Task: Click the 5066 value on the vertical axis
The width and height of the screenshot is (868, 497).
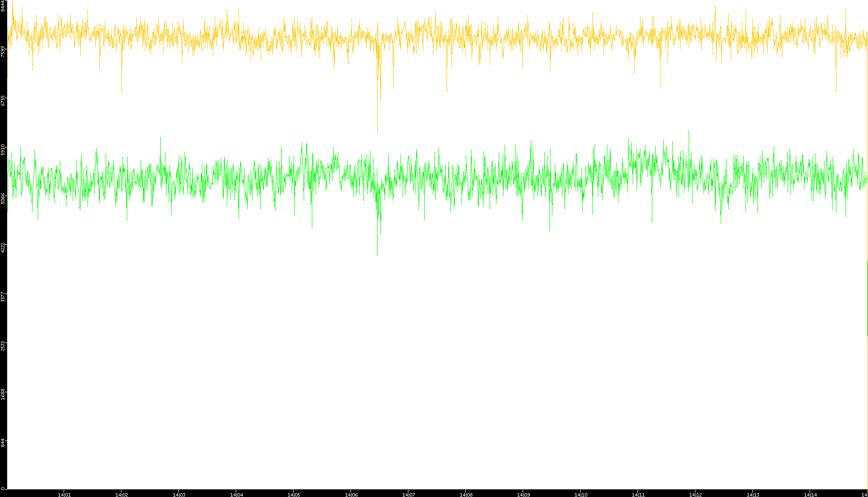Action: pos(3,199)
